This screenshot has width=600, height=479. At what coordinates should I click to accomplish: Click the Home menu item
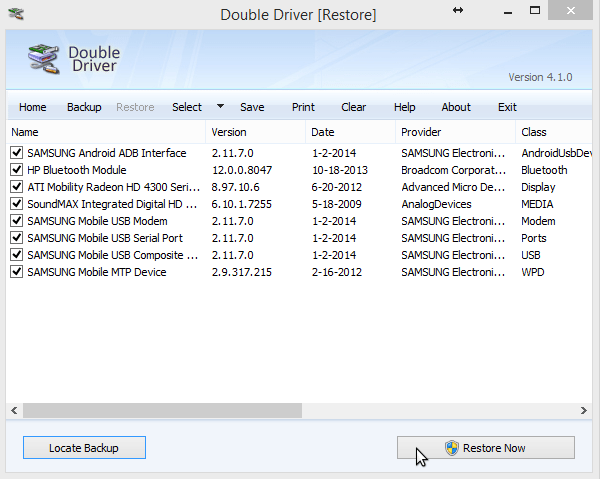click(x=33, y=107)
